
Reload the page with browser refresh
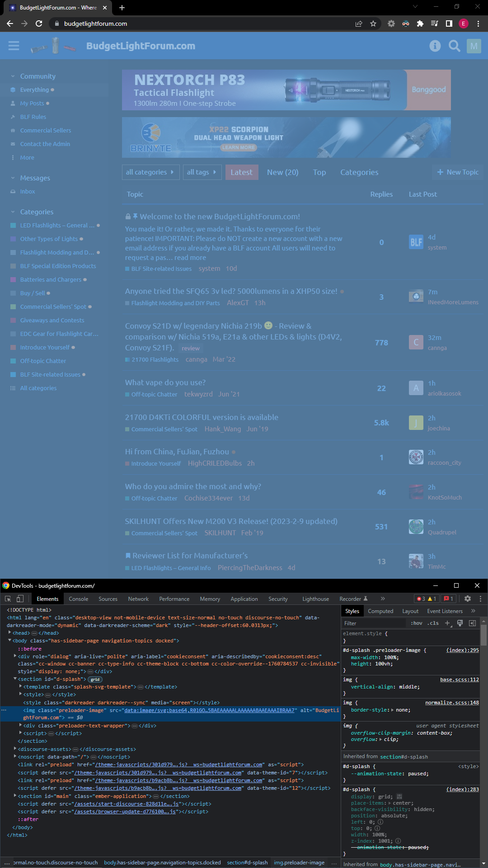[39, 24]
